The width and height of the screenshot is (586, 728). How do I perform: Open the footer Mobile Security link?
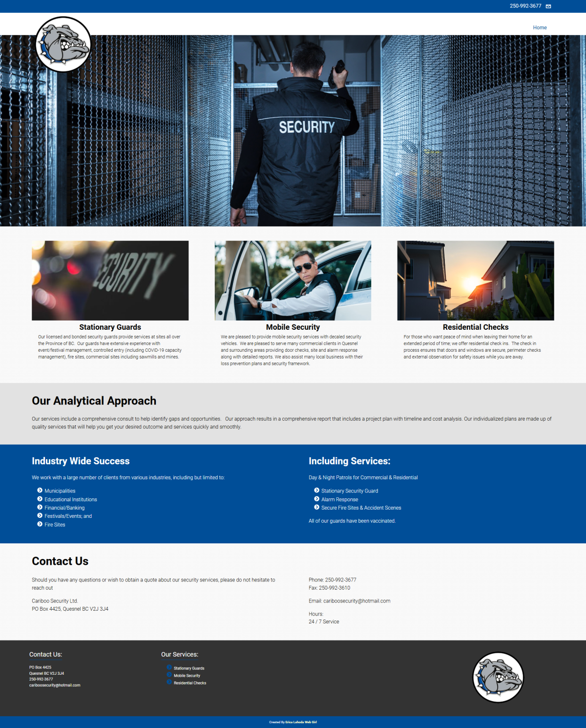[x=187, y=676]
